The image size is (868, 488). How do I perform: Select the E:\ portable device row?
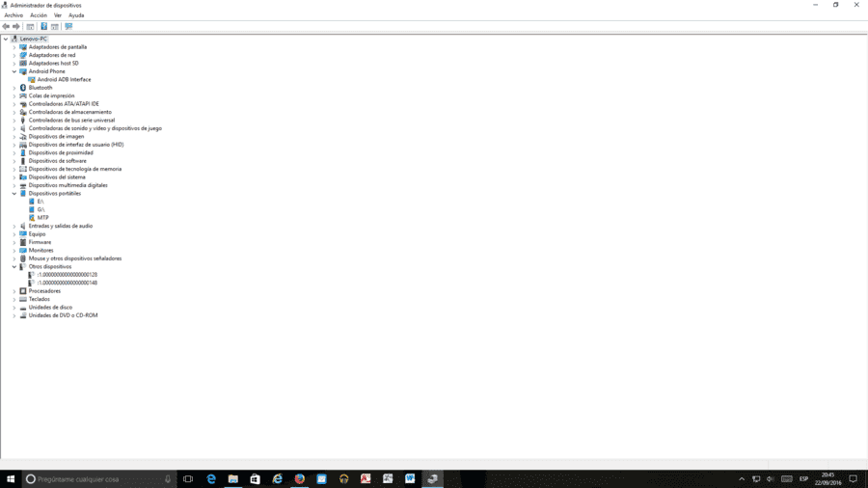coord(41,202)
